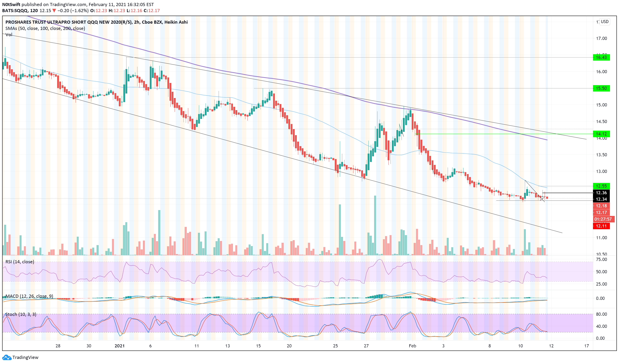Click the BATS:SQQQ, 120 symbol text

tap(20, 11)
